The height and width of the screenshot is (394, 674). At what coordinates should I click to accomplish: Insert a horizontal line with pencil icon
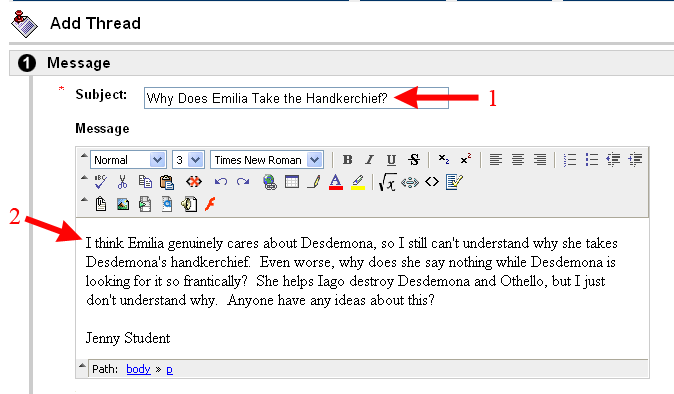click(314, 182)
